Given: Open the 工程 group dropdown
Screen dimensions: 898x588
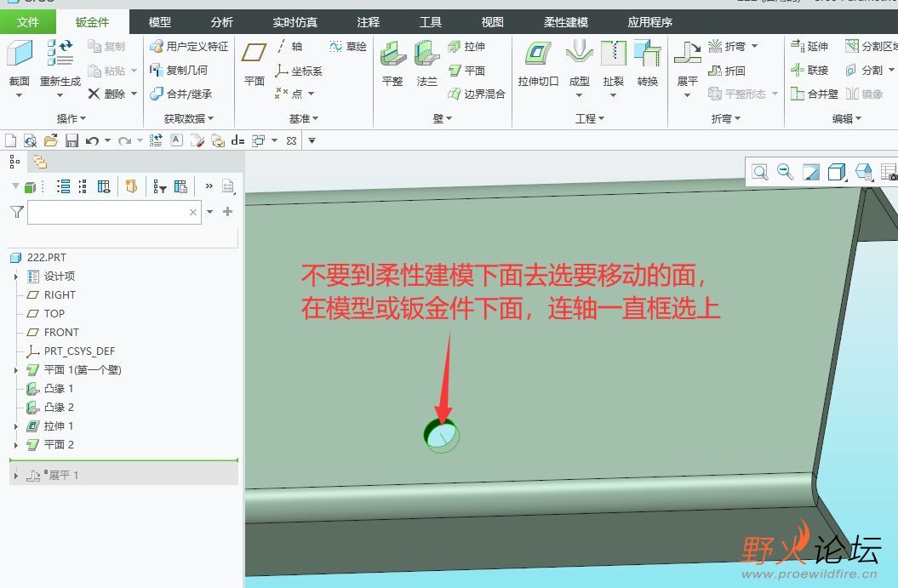Looking at the screenshot, I should coord(590,118).
